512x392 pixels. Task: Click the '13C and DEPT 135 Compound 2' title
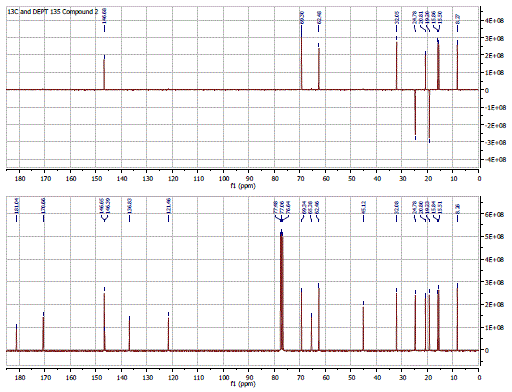[53, 12]
